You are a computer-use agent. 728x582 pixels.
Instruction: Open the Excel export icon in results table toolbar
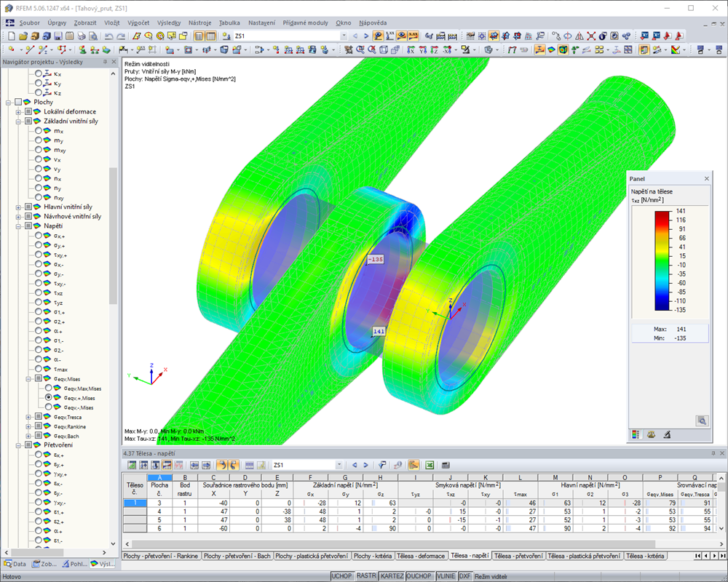[x=428, y=466]
